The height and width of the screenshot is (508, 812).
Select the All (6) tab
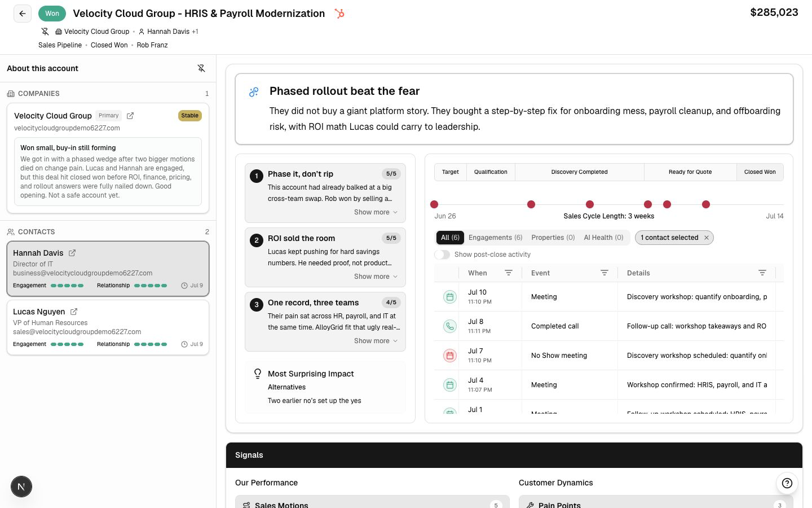tap(450, 238)
